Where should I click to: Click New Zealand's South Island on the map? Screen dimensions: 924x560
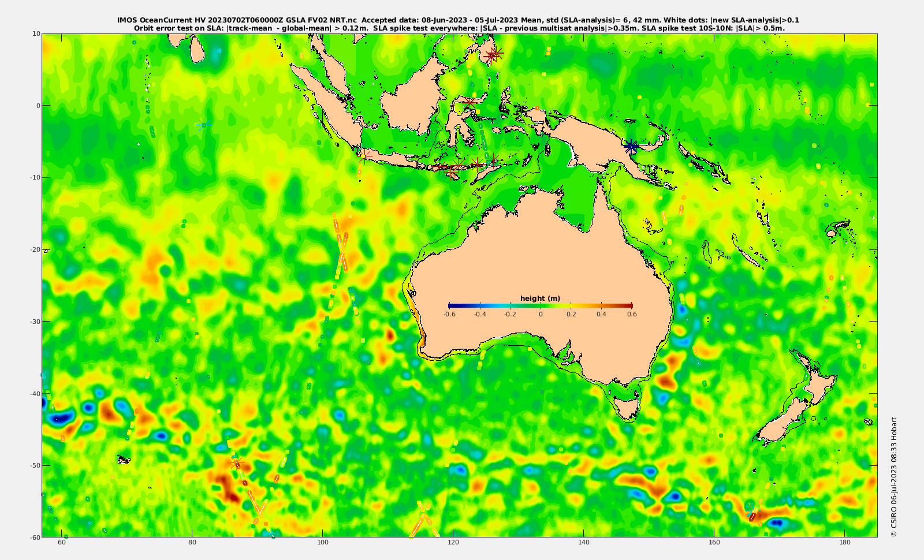coord(783,421)
